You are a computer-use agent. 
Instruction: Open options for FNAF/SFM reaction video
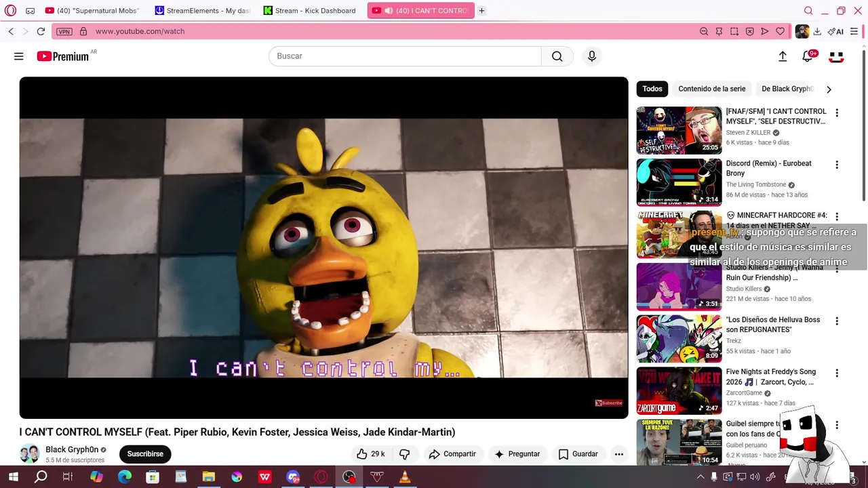[837, 113]
